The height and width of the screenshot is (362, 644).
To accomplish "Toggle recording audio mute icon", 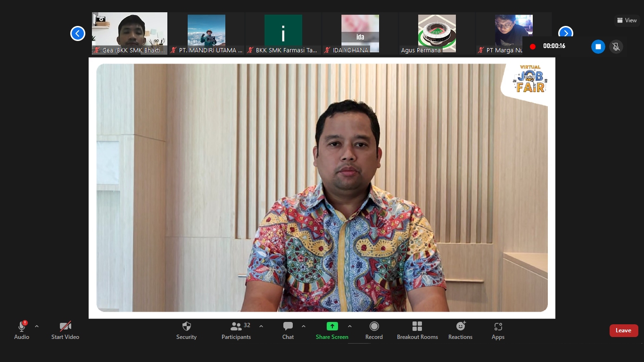I will [x=615, y=47].
